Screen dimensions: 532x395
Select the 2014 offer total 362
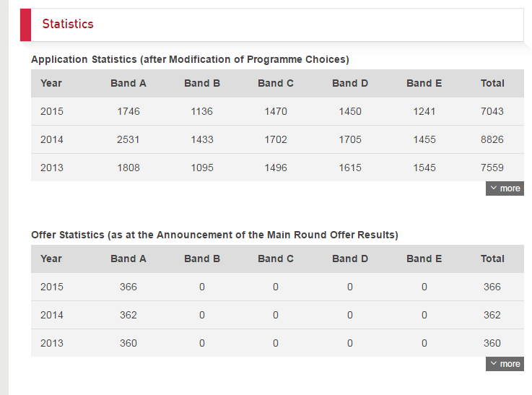[492, 315]
